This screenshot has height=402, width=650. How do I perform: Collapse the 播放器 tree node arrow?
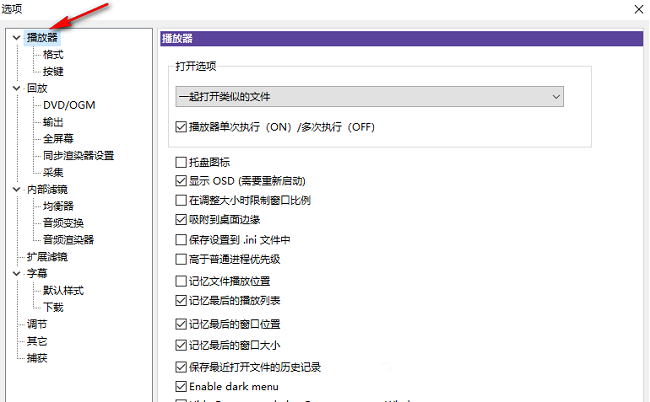(16, 38)
